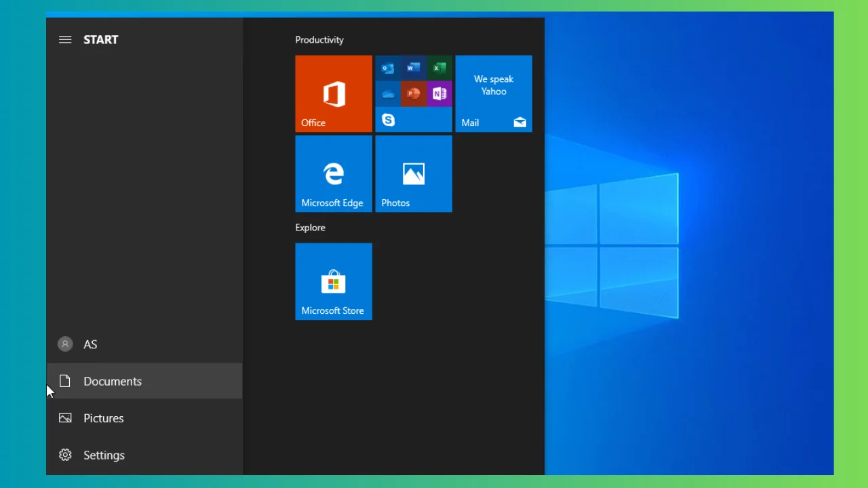
Task: Open Skype from the Office apps tile
Action: (388, 120)
